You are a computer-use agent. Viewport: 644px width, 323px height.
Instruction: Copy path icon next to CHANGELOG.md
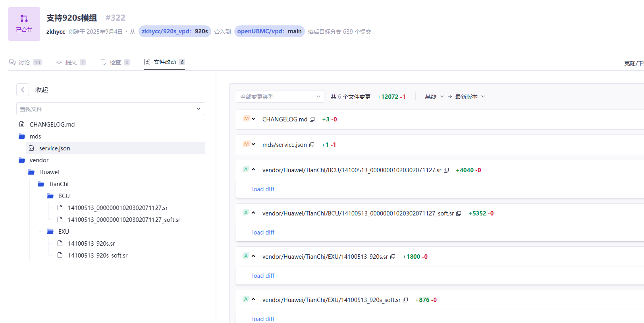click(x=312, y=119)
